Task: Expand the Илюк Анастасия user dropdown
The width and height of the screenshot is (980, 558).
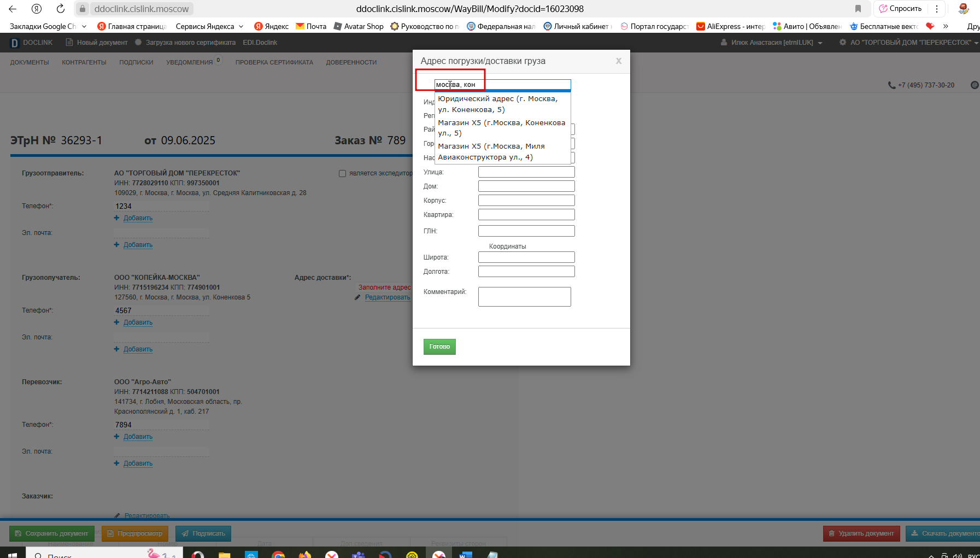Action: tap(771, 43)
